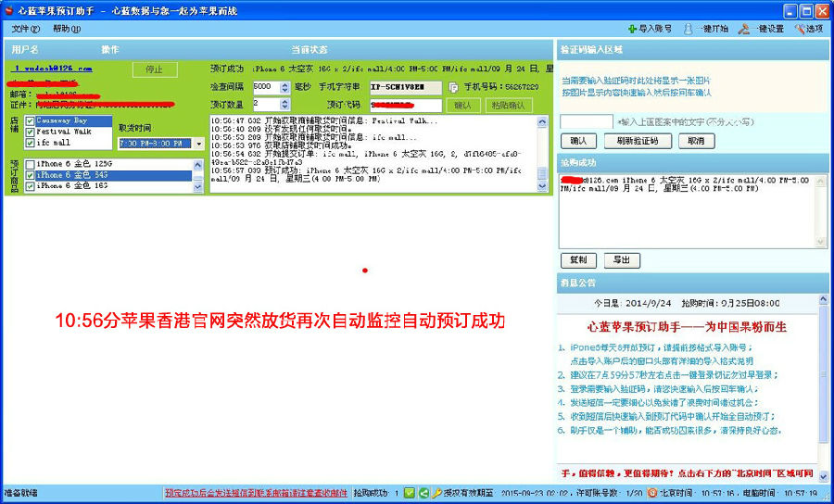Click the 导入账号 toolbar button
The image size is (834, 504).
(650, 29)
